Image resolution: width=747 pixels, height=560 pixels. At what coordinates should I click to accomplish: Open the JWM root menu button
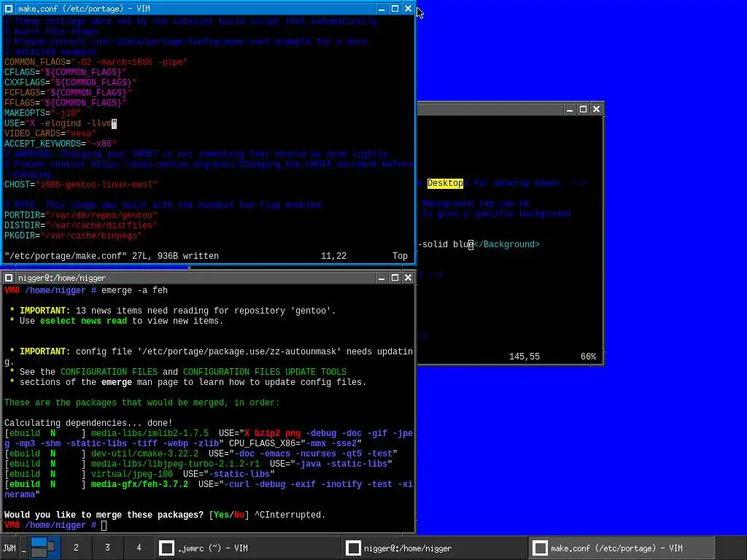click(x=9, y=548)
